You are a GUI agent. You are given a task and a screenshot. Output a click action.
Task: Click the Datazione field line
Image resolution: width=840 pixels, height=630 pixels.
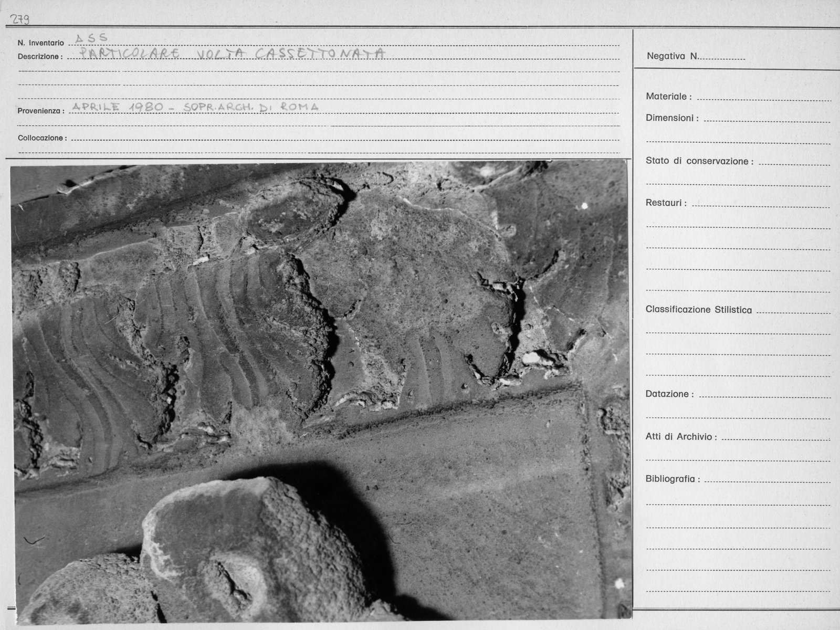764,394
